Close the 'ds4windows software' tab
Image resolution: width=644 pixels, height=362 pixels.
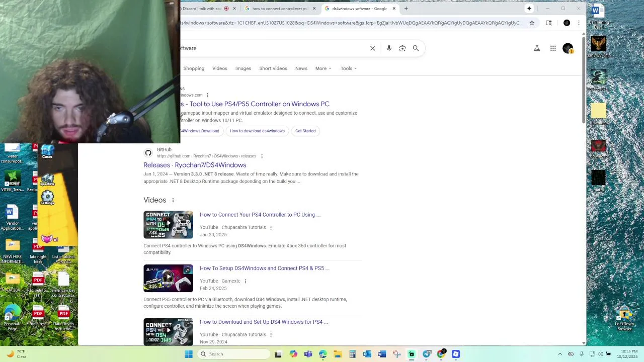(394, 9)
